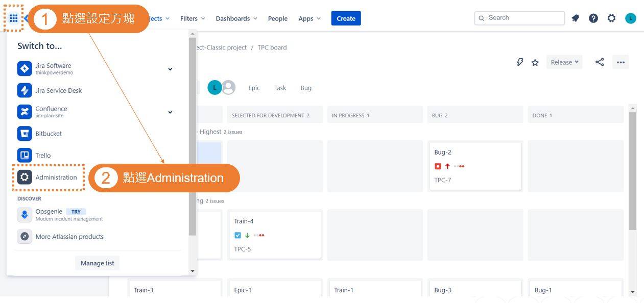Apply the Epic quick filter
The height and width of the screenshot is (303, 644).
point(254,88)
